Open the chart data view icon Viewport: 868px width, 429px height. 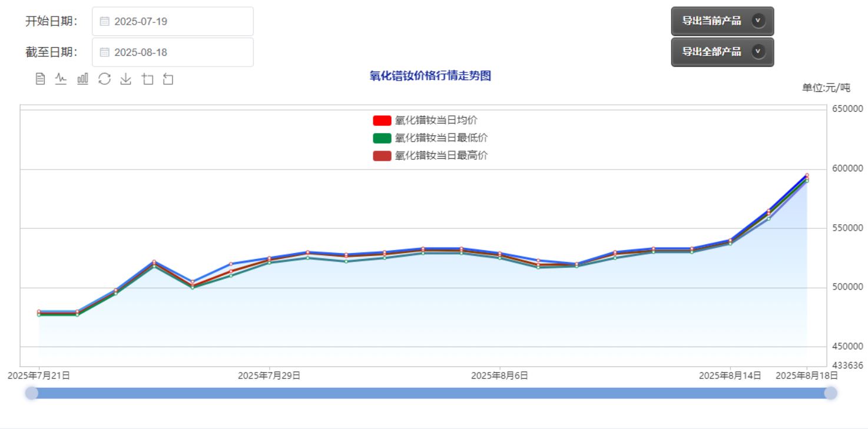[x=40, y=79]
